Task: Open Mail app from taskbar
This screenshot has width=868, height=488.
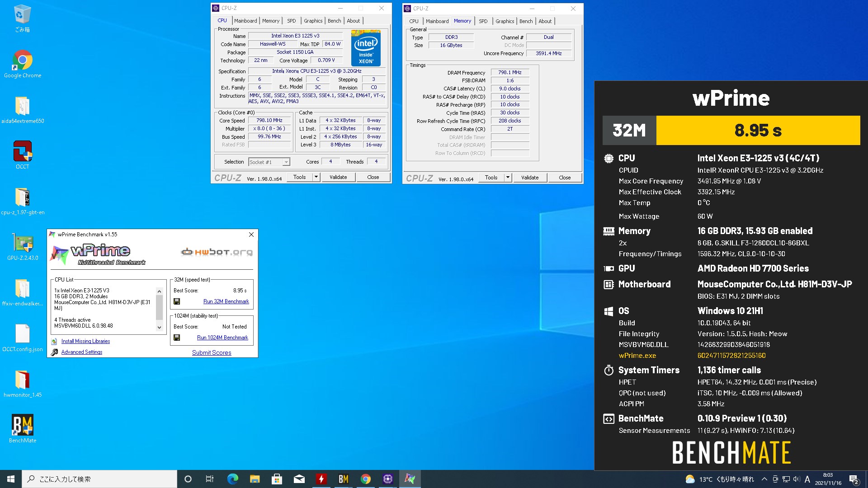Action: tap(299, 479)
